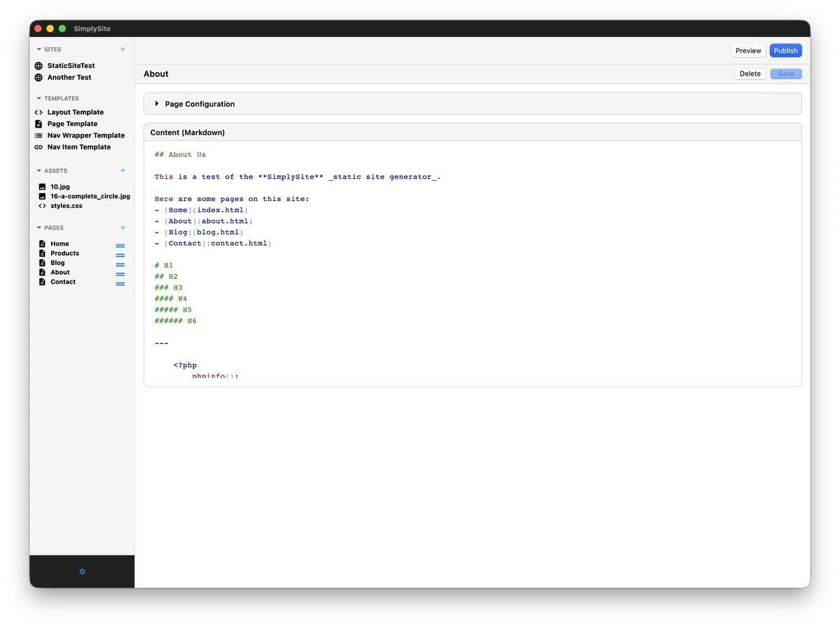
Task: Click the globe icon next to Another Test
Action: click(39, 78)
